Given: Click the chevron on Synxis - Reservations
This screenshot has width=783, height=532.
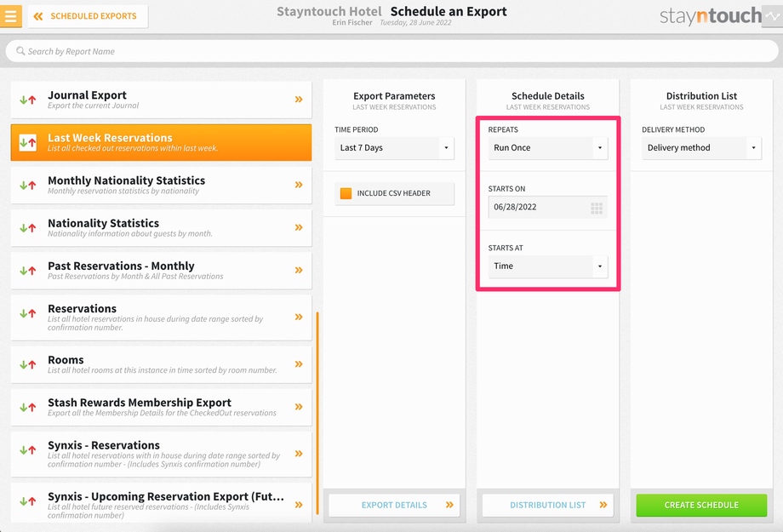Looking at the screenshot, I should point(299,454).
